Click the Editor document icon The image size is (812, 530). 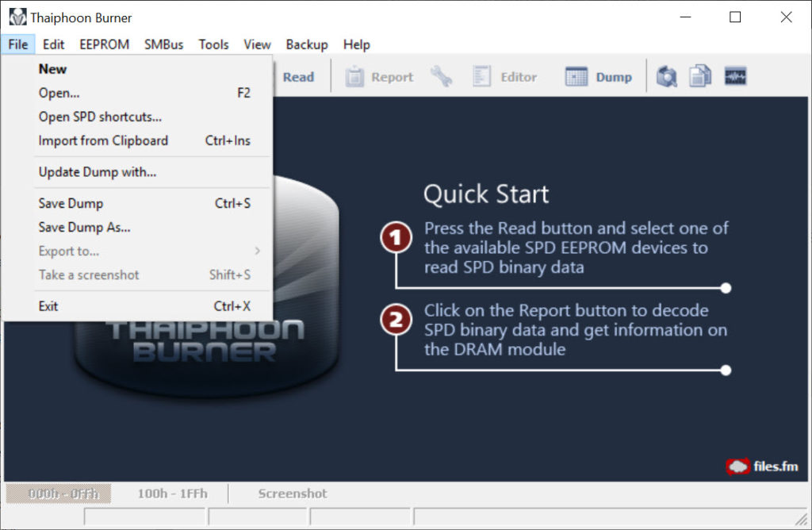point(481,76)
